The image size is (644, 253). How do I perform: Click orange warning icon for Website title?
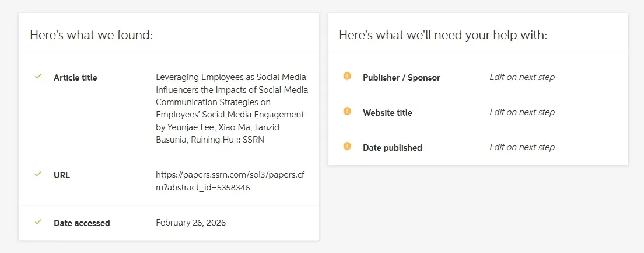click(348, 111)
